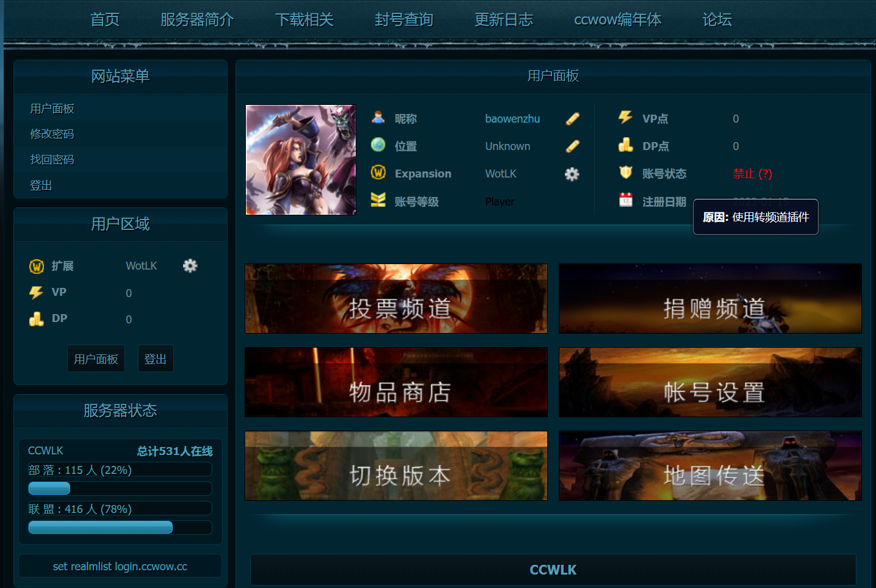The image size is (876, 588).
Task: Click the character avatar portrait image
Action: [x=301, y=159]
